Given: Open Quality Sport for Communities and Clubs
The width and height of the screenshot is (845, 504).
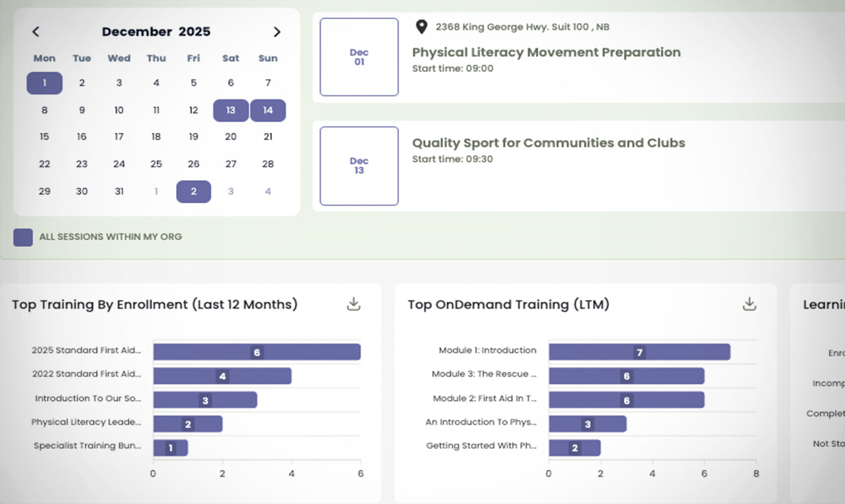Looking at the screenshot, I should coord(548,143).
